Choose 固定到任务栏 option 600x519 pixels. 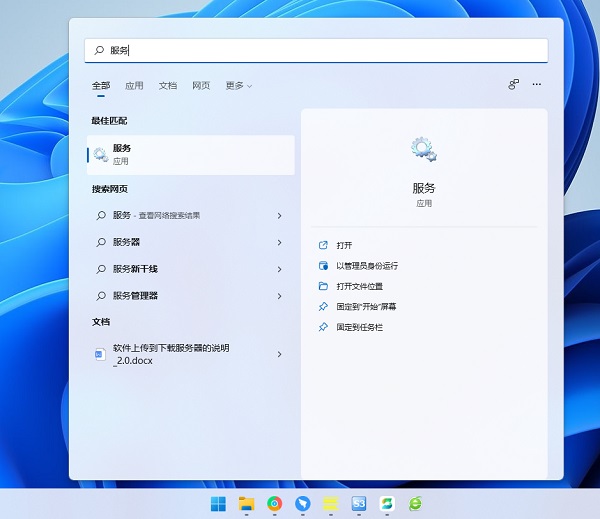click(359, 327)
